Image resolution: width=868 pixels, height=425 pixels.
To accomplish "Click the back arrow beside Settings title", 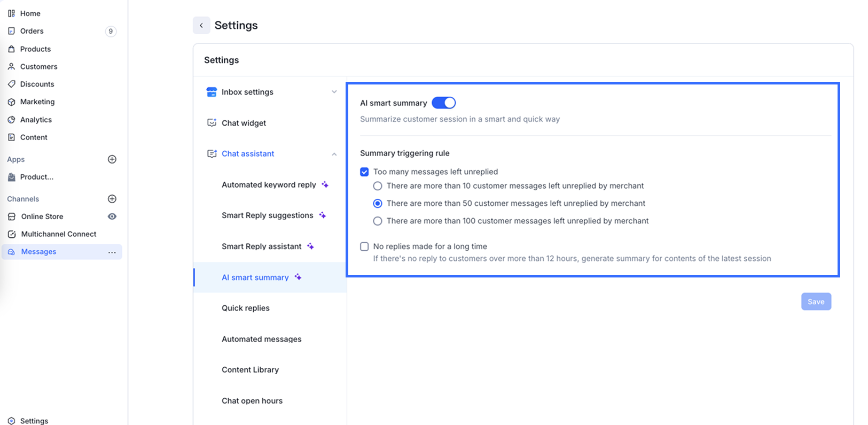I will coord(201,25).
